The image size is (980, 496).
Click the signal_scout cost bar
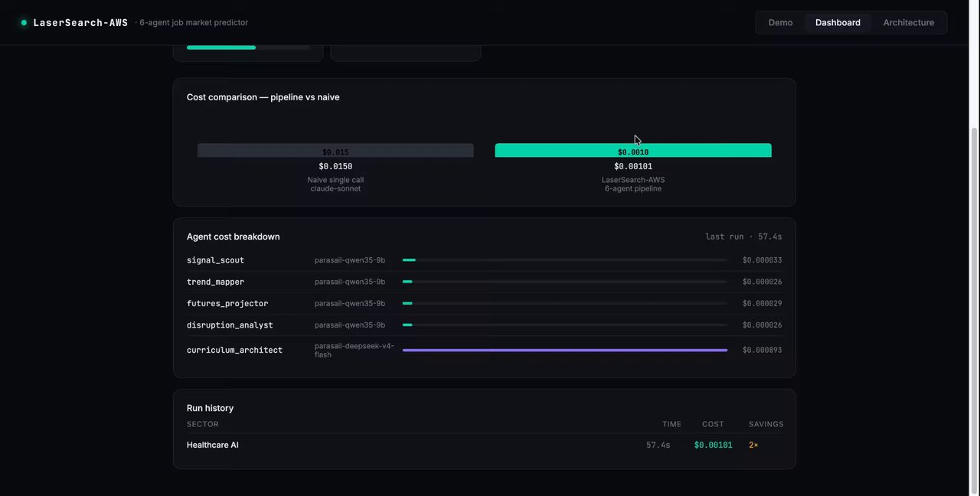[x=565, y=260]
